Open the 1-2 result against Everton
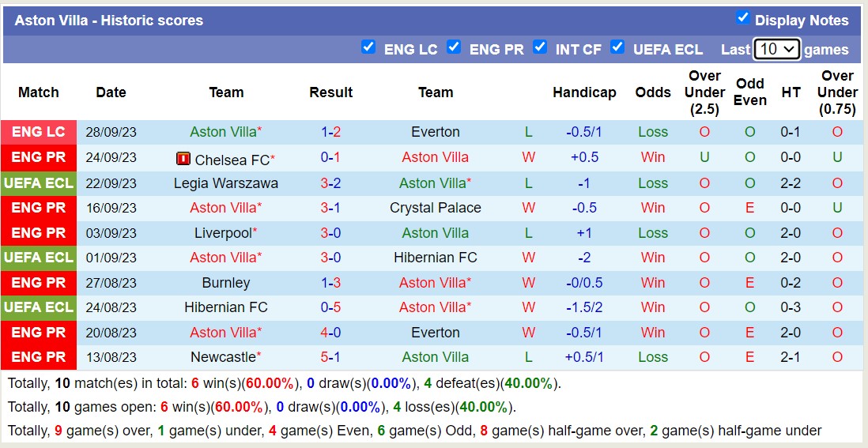868x448 pixels. 330,132
